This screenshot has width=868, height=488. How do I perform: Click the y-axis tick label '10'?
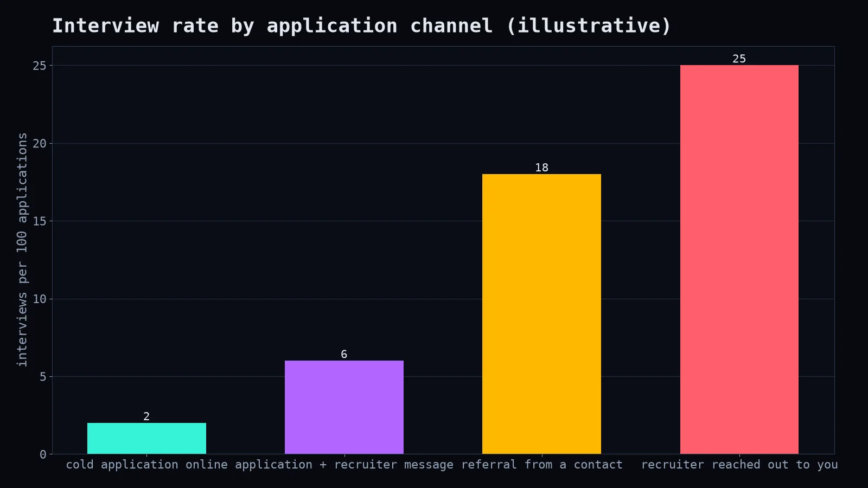[40, 299]
